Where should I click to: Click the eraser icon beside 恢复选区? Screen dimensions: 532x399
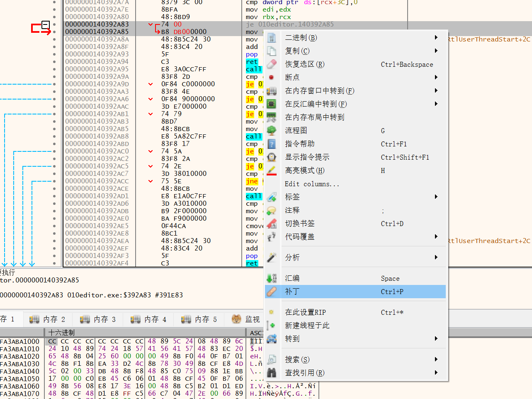click(x=272, y=64)
